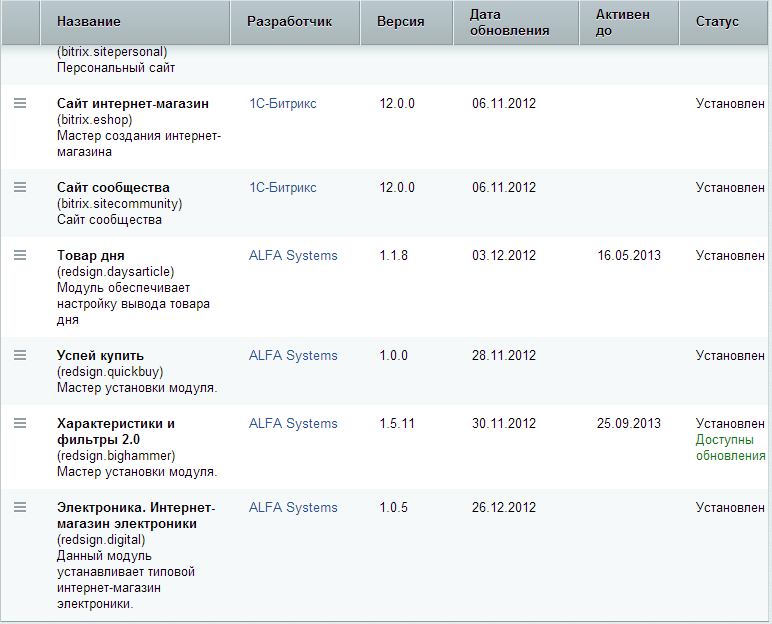Screen dimensions: 772x624
Task: Open 1С-Битрикс link in Сайт сообщества row
Action: tap(283, 188)
